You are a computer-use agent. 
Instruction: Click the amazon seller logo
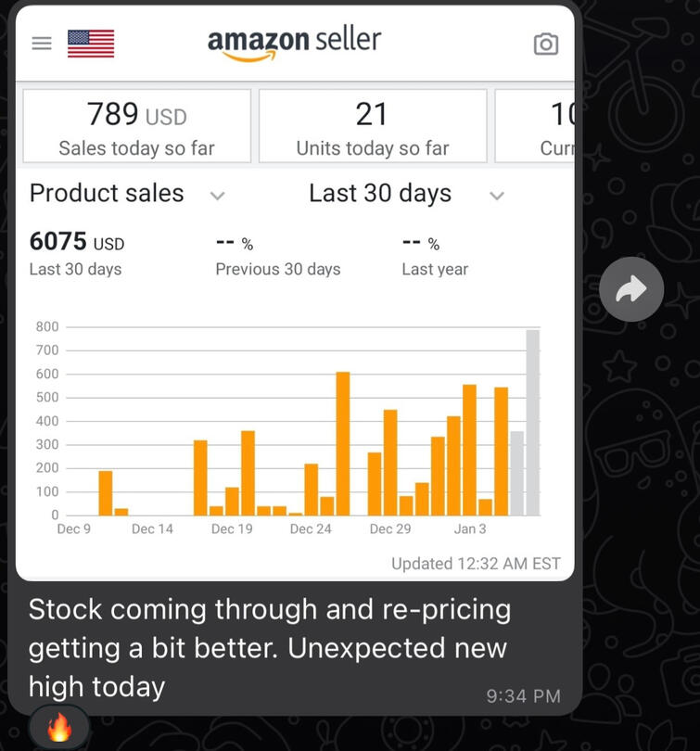click(294, 43)
